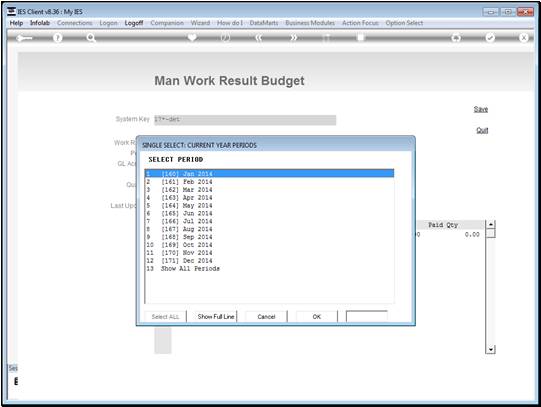Screen dimensions: 541x407
Task: Click the Show Full Line button
Action: click(216, 317)
